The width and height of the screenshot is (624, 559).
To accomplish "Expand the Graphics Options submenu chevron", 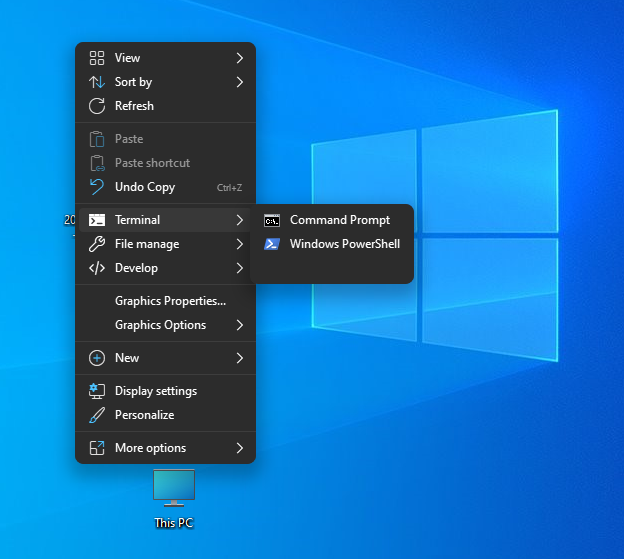I will (240, 325).
